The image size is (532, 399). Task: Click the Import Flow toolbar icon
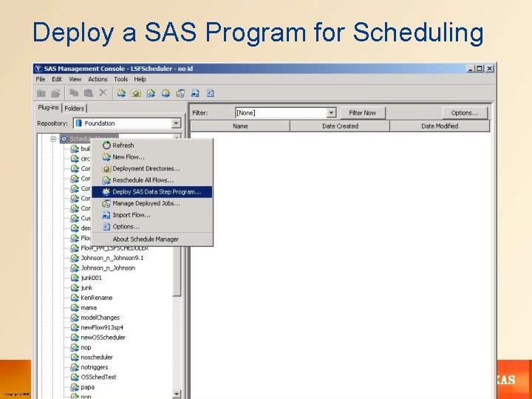195,93
